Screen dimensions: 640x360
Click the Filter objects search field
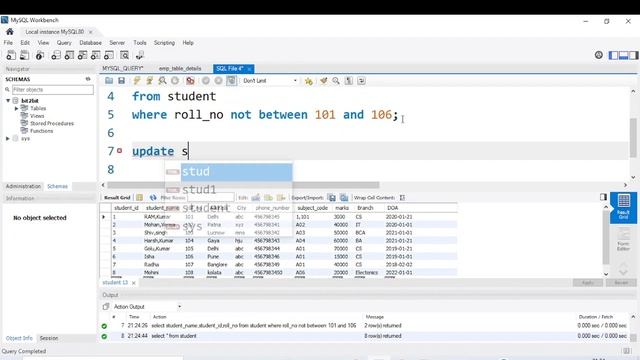click(x=52, y=89)
